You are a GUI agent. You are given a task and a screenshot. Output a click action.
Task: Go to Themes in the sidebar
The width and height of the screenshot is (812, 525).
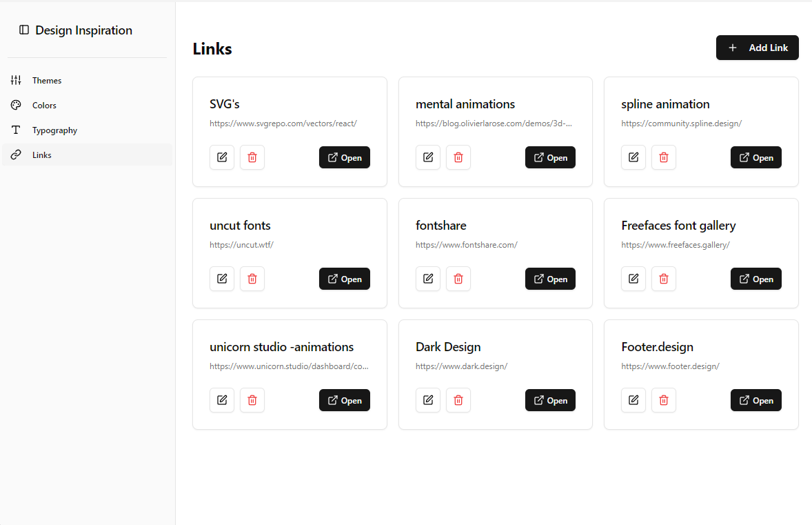tap(87, 80)
